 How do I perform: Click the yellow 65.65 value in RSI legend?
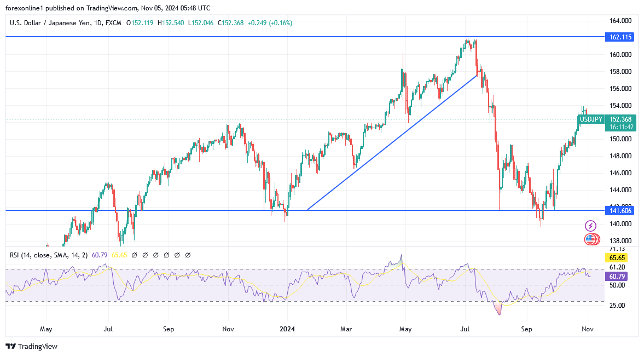119,255
